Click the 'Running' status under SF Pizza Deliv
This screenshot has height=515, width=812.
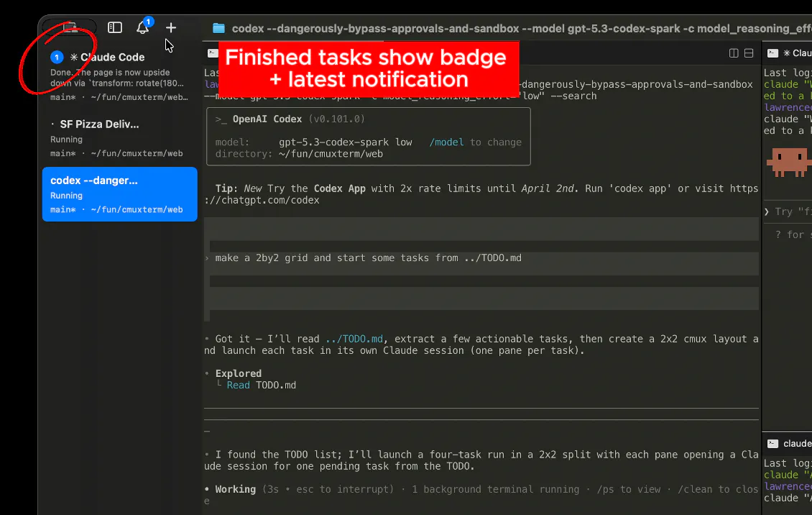(66, 140)
